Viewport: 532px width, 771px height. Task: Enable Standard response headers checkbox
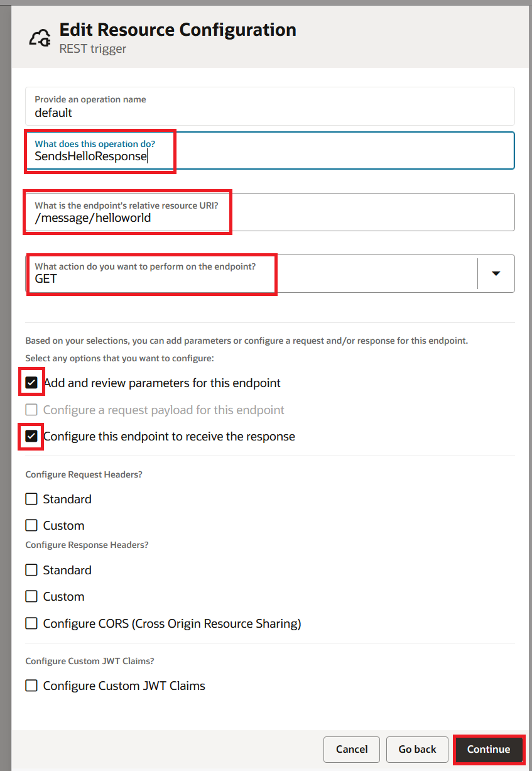[x=31, y=570]
